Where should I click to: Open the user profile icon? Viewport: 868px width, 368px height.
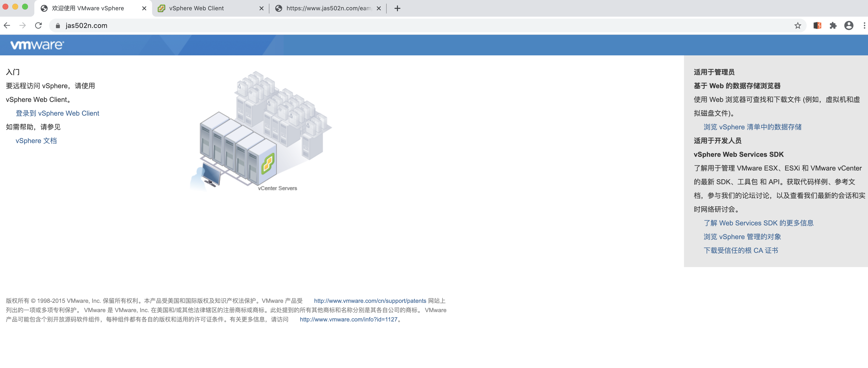[x=849, y=25]
